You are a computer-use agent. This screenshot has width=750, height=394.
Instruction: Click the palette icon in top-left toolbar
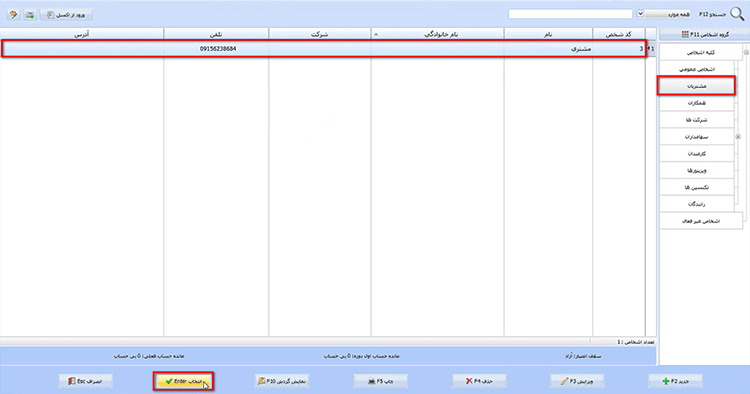point(13,15)
